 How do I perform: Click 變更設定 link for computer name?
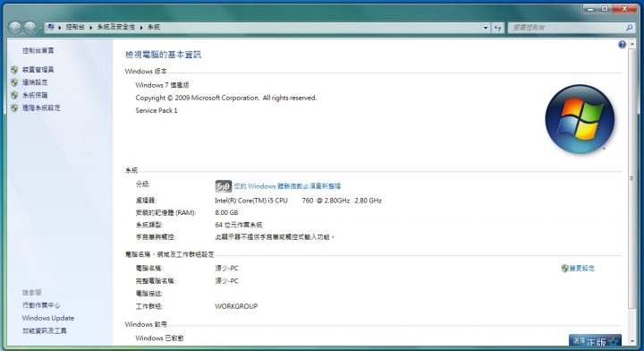(582, 268)
